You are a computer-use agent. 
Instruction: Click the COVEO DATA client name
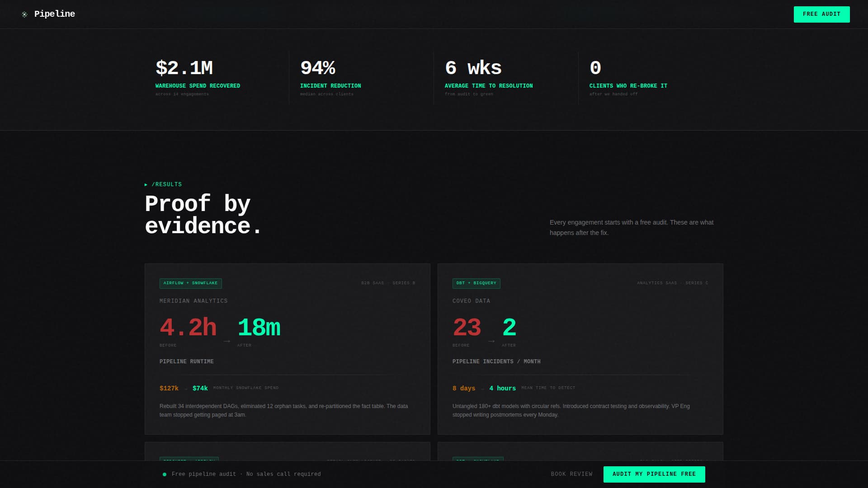point(471,301)
